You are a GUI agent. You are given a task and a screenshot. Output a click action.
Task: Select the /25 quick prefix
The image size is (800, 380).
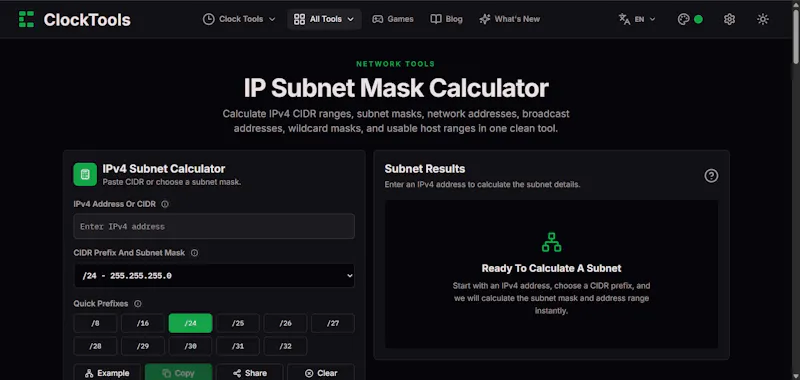point(238,323)
